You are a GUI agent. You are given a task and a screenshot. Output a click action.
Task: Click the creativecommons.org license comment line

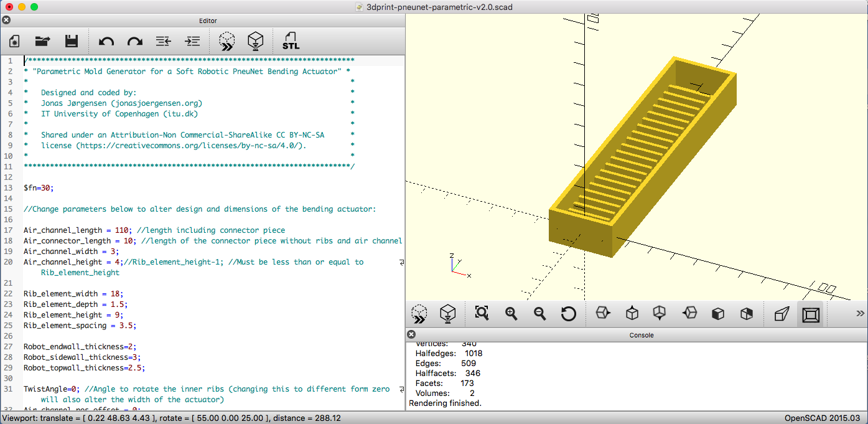(x=174, y=146)
